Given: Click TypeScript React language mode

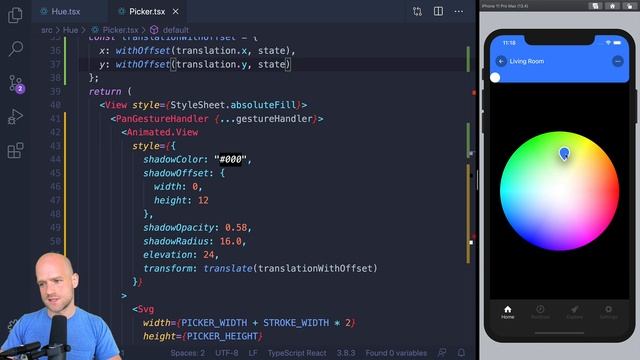Looking at the screenshot, I should (x=297, y=353).
